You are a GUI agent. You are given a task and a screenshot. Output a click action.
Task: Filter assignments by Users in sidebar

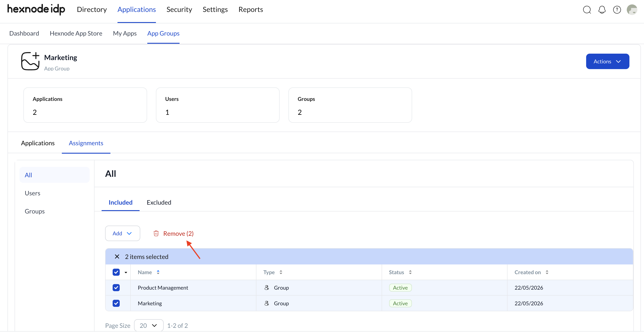point(32,193)
